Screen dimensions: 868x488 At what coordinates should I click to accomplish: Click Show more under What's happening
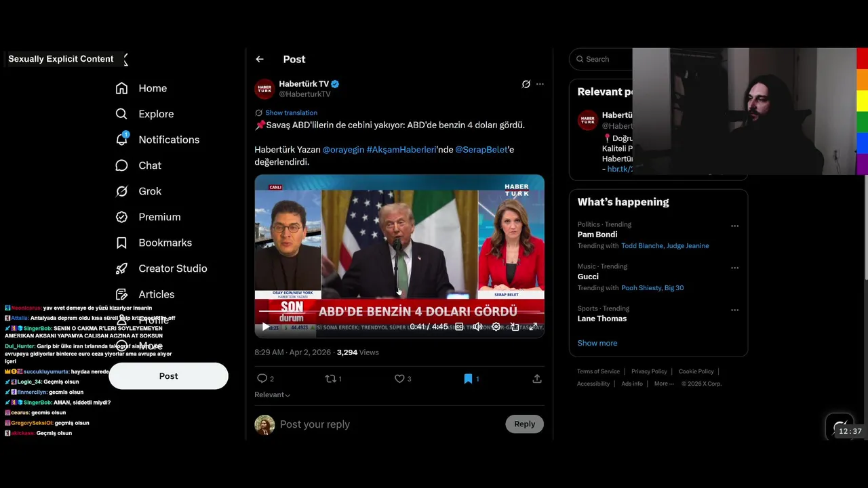point(597,343)
